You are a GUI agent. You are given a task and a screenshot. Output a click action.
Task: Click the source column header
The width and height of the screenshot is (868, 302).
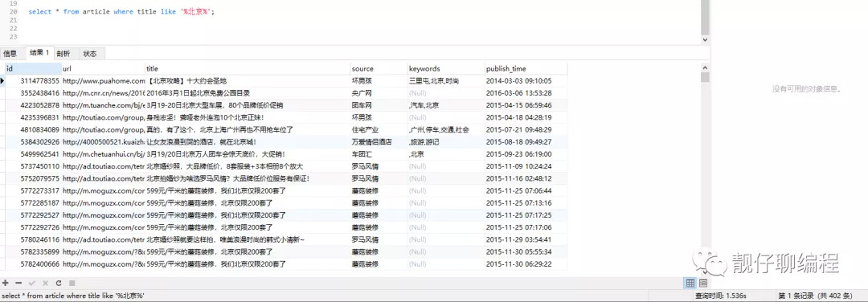[379, 68]
